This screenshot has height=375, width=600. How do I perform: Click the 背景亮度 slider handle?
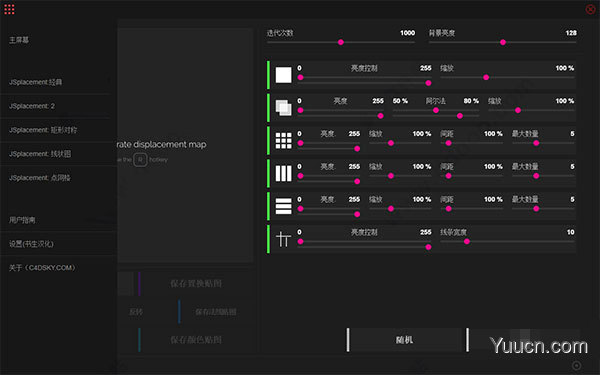[503, 42]
